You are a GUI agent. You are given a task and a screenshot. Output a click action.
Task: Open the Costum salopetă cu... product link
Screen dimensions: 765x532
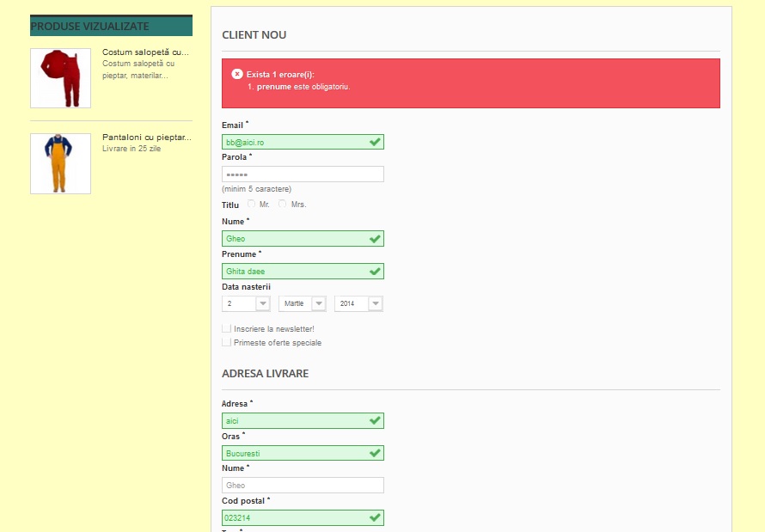[145, 52]
